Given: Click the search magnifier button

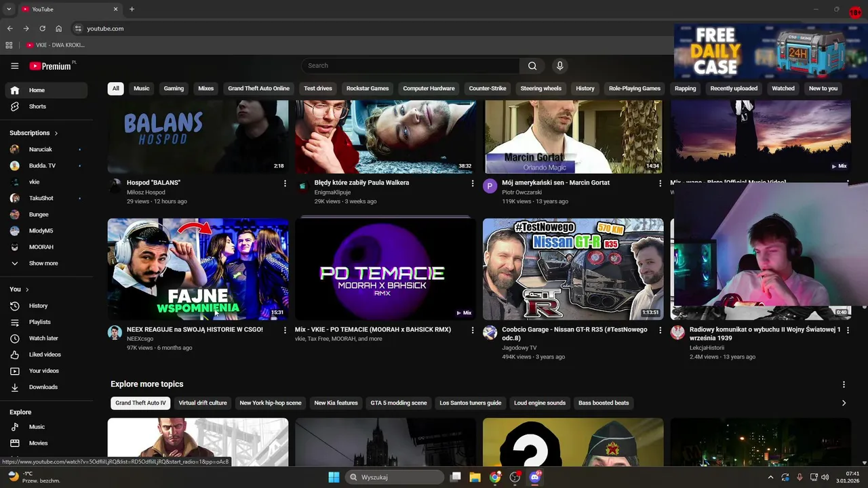Looking at the screenshot, I should tap(532, 66).
